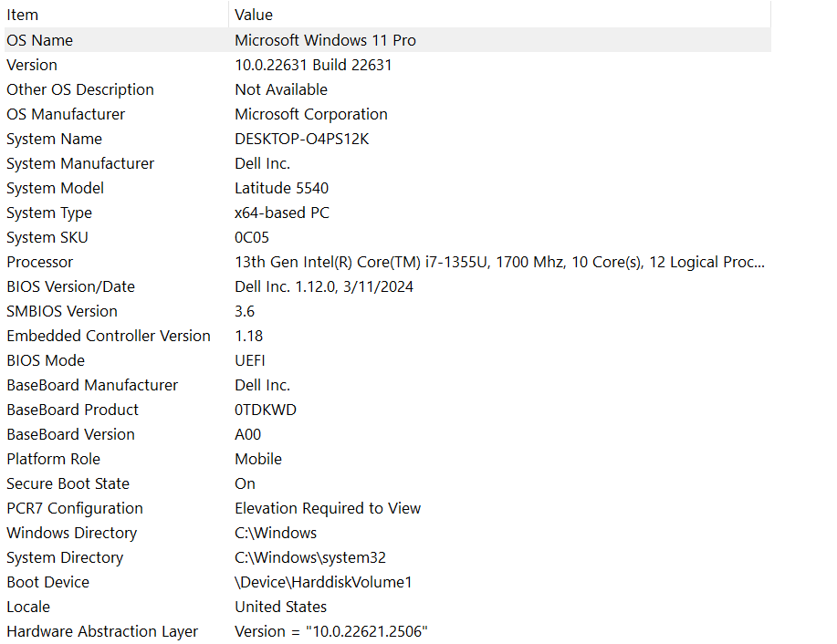Select System Name row label
The height and width of the screenshot is (644, 837).
pos(54,139)
